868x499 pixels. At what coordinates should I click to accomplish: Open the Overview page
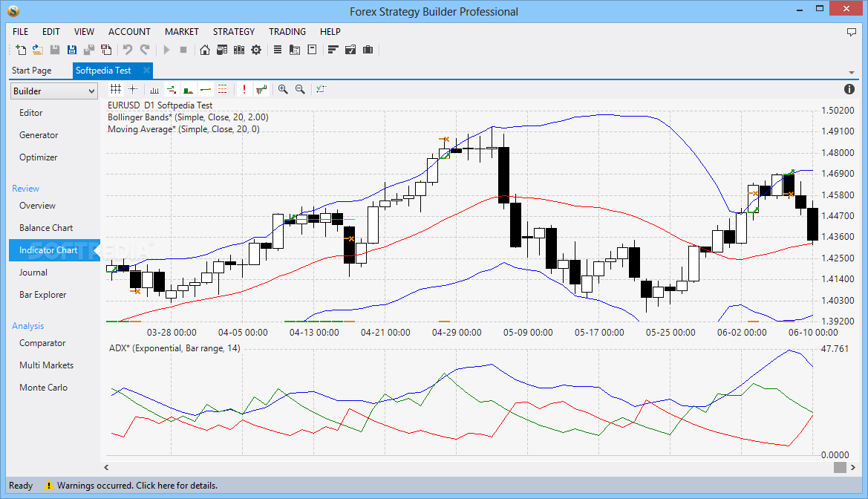38,206
